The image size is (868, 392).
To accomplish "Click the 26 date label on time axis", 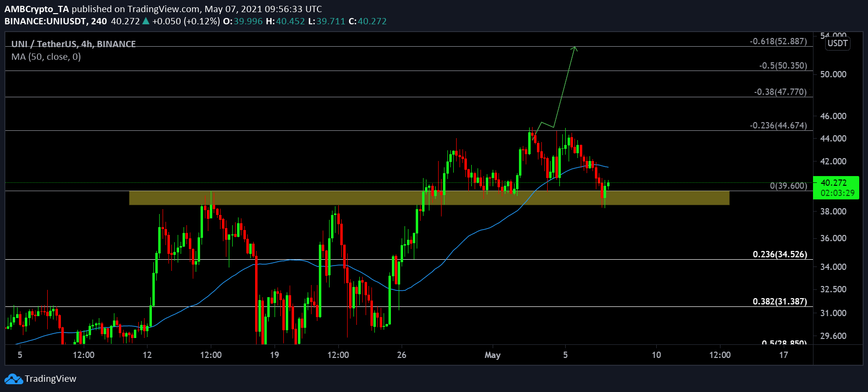I will [x=402, y=355].
